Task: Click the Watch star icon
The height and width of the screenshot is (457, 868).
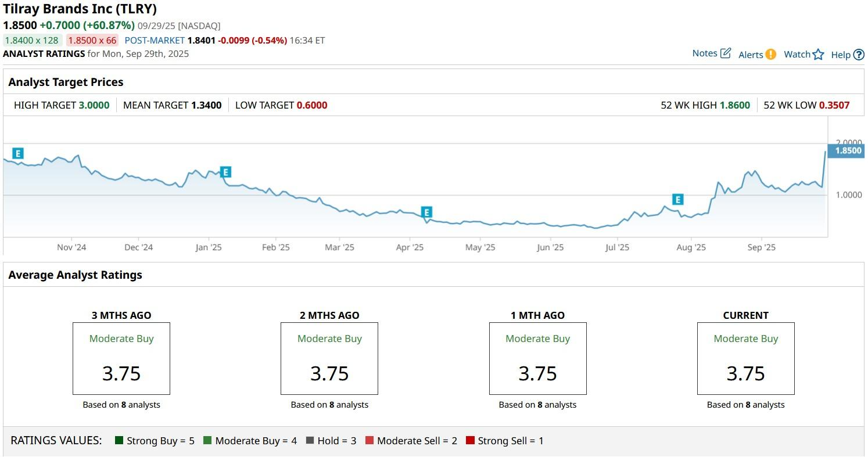Action: 818,55
